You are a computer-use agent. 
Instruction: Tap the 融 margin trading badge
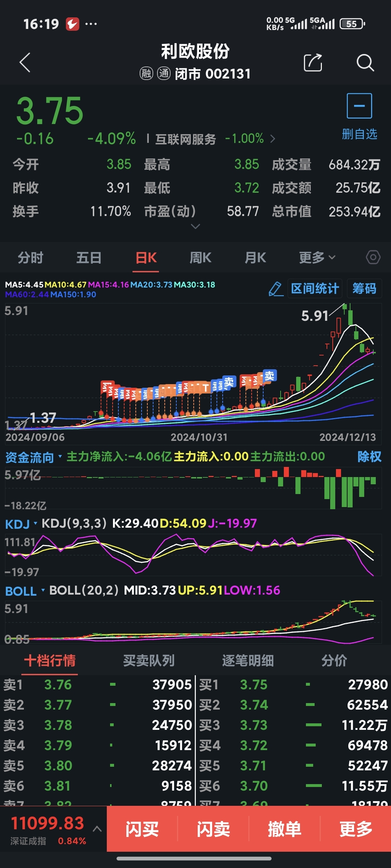(146, 74)
